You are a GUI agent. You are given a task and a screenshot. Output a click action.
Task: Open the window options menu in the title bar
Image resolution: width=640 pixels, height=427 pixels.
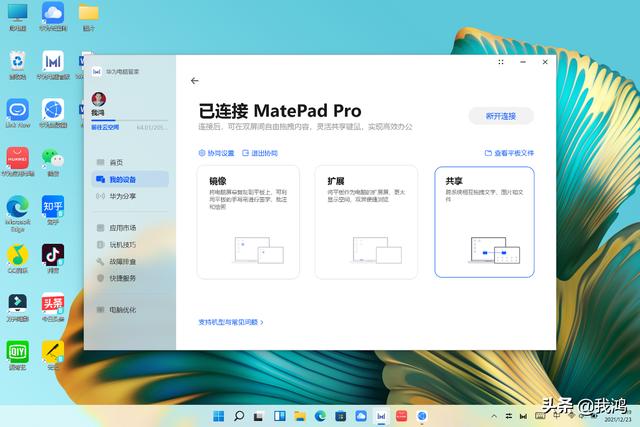pos(501,62)
